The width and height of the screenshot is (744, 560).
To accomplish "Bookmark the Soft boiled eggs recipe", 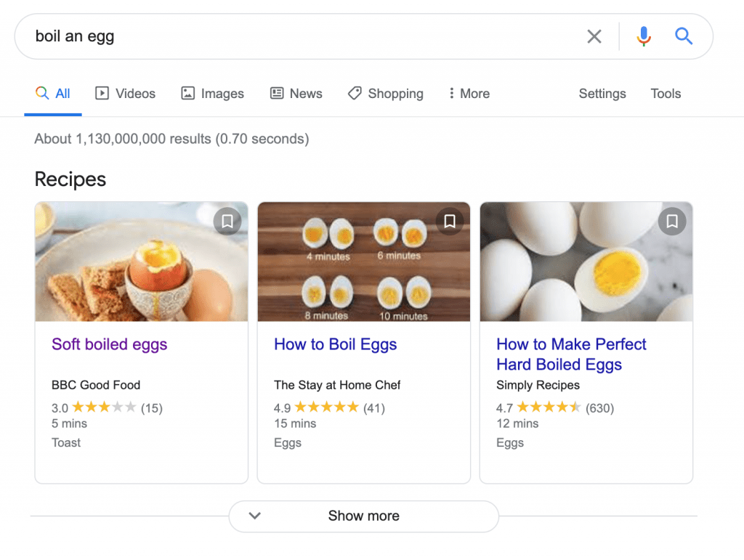I will pyautogui.click(x=227, y=221).
